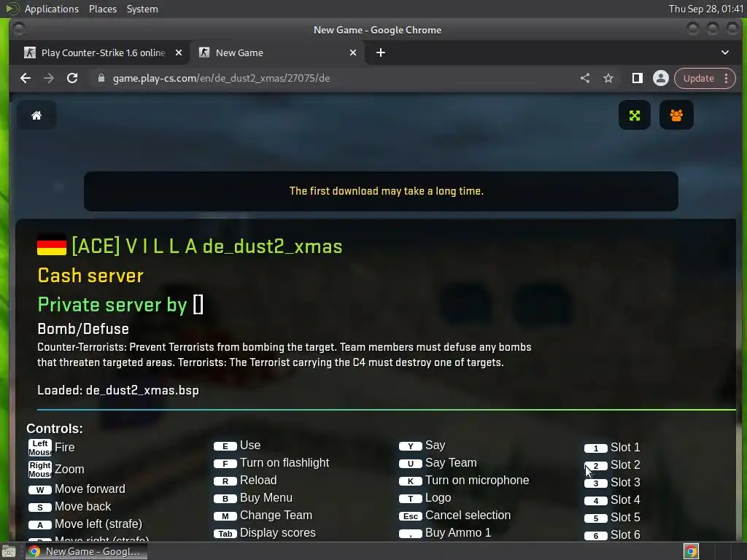Click the home icon button
This screenshot has height=560, width=747.
coord(36,115)
